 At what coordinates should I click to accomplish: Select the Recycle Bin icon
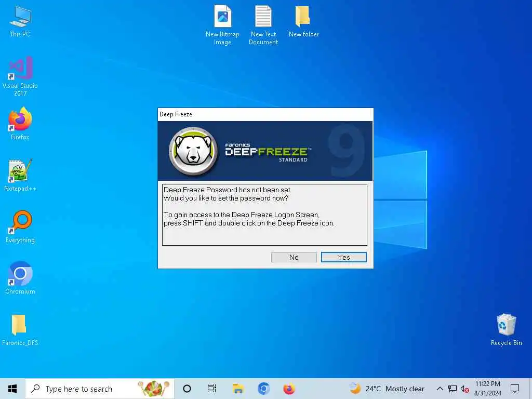coord(506,330)
